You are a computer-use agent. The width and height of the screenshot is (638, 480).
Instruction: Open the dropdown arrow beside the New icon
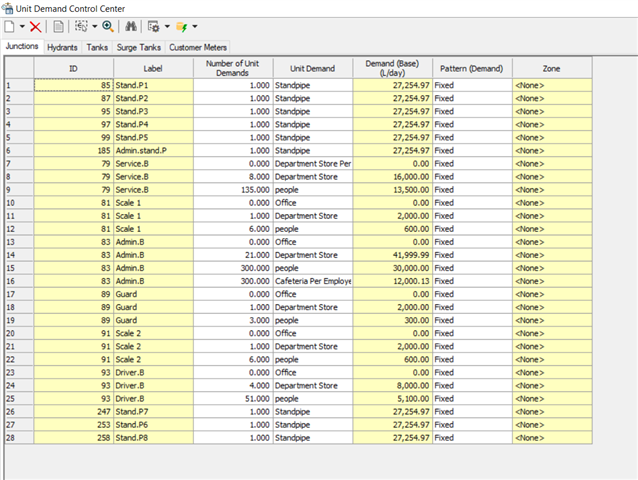tap(22, 27)
